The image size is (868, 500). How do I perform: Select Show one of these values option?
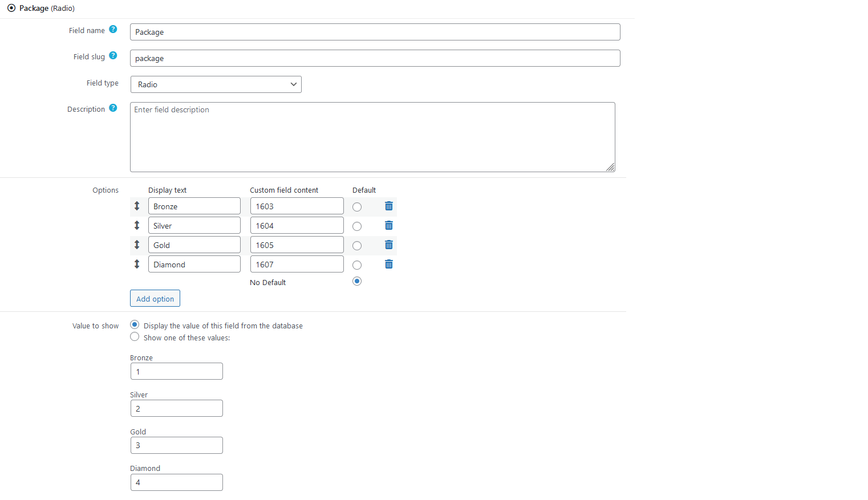(x=135, y=336)
